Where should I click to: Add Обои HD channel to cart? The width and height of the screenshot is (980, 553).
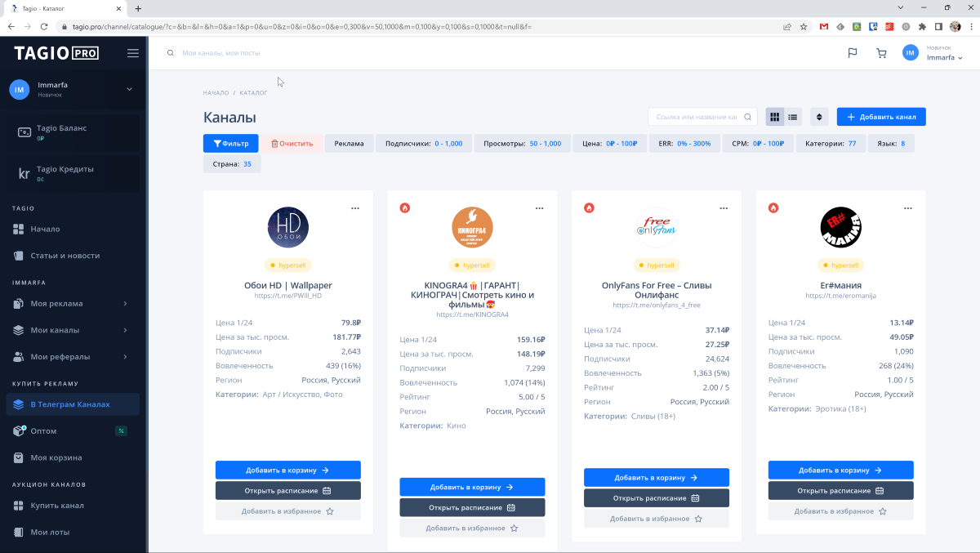(x=288, y=470)
